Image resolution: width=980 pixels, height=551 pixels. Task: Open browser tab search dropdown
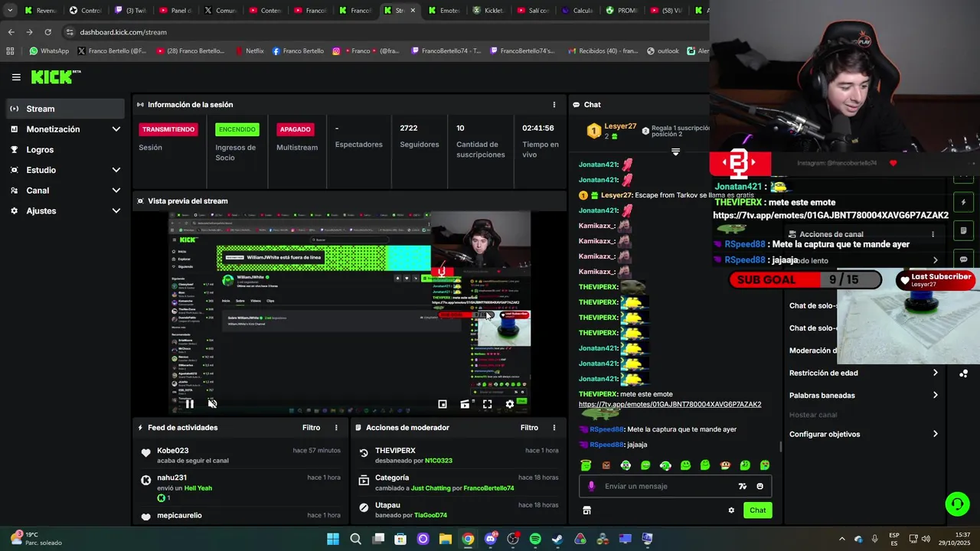point(10,11)
